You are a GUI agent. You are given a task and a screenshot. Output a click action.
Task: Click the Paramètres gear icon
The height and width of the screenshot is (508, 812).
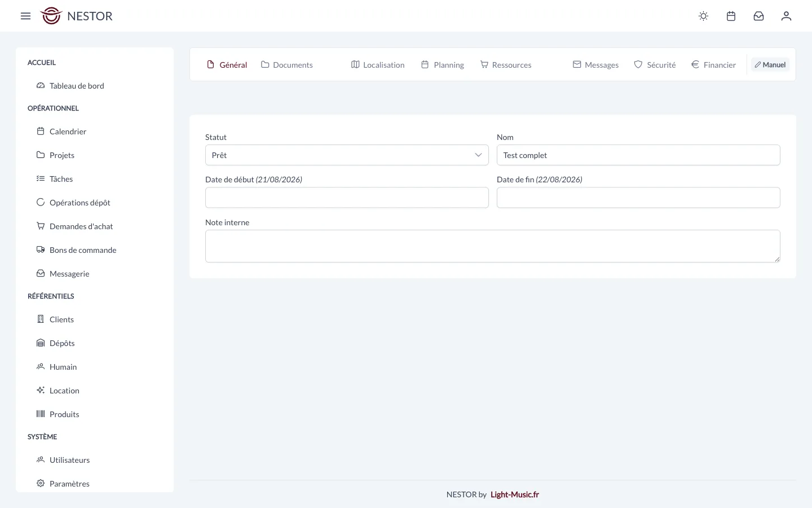click(41, 483)
